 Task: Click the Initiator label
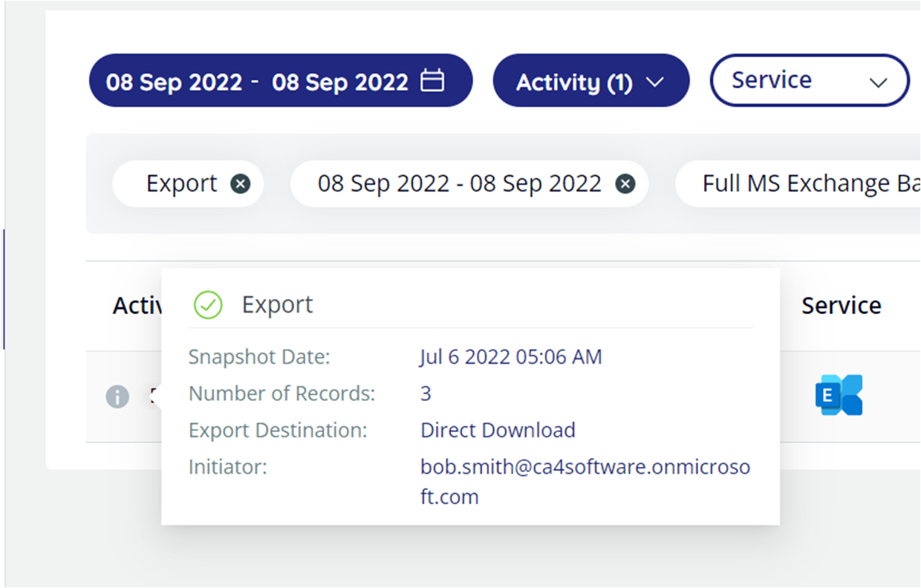point(227,467)
